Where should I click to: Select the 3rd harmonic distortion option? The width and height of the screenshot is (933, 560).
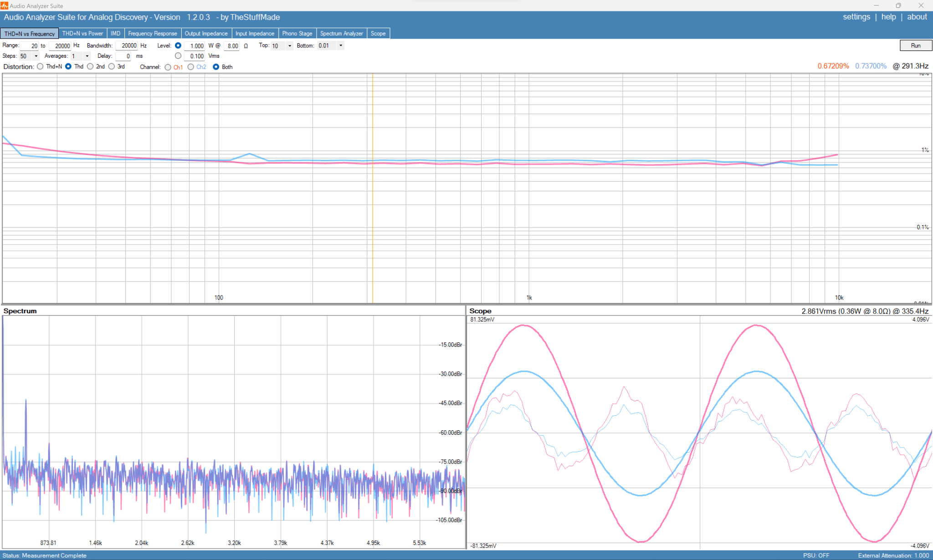click(112, 66)
